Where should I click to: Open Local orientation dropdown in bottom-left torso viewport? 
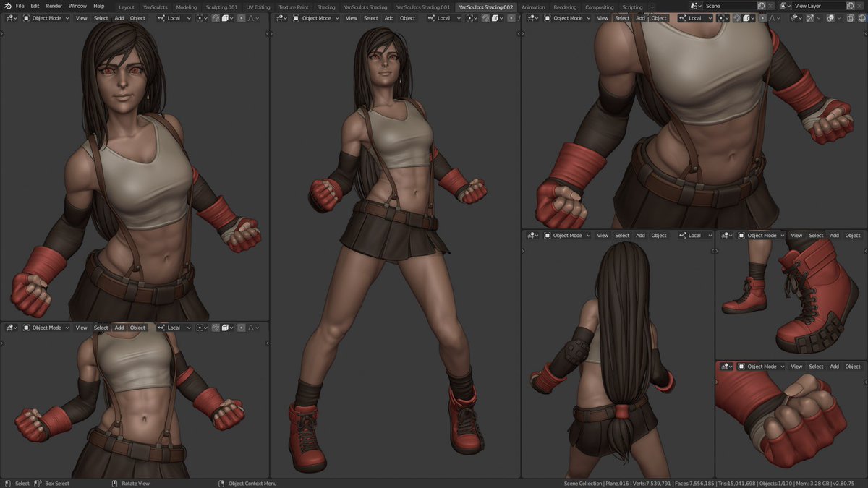tap(174, 328)
